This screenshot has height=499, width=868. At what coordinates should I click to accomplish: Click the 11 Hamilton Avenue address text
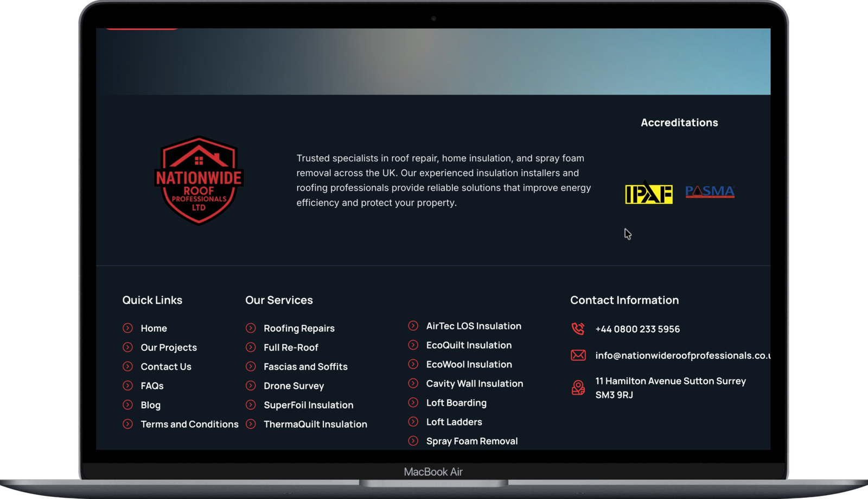pyautogui.click(x=671, y=388)
